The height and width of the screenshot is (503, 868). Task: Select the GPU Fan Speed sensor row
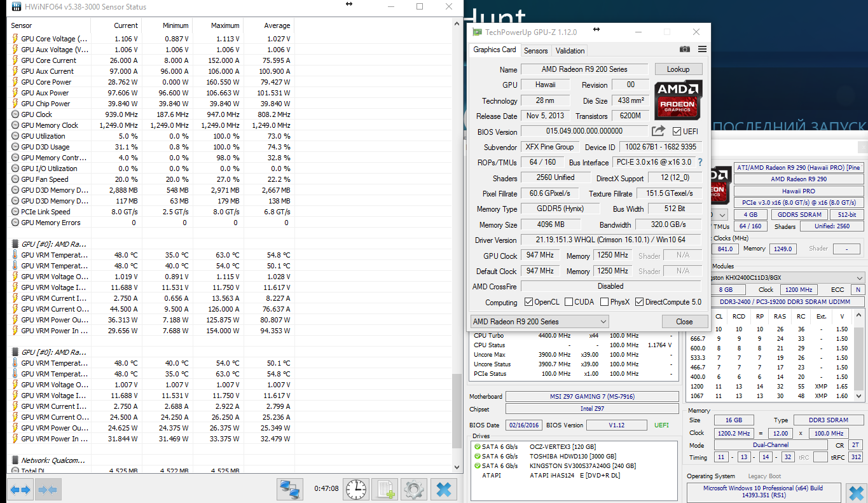coord(151,179)
